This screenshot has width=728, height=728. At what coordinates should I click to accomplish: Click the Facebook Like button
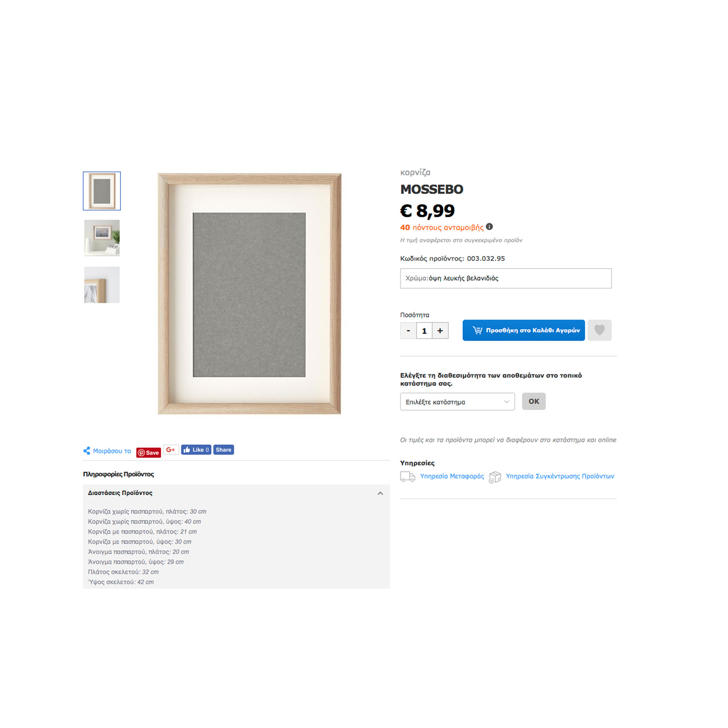click(x=196, y=450)
